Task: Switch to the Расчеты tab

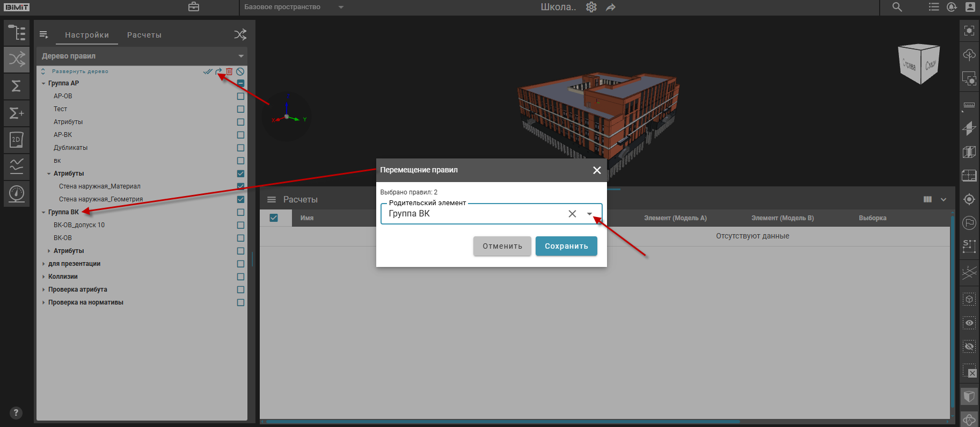Action: tap(144, 35)
